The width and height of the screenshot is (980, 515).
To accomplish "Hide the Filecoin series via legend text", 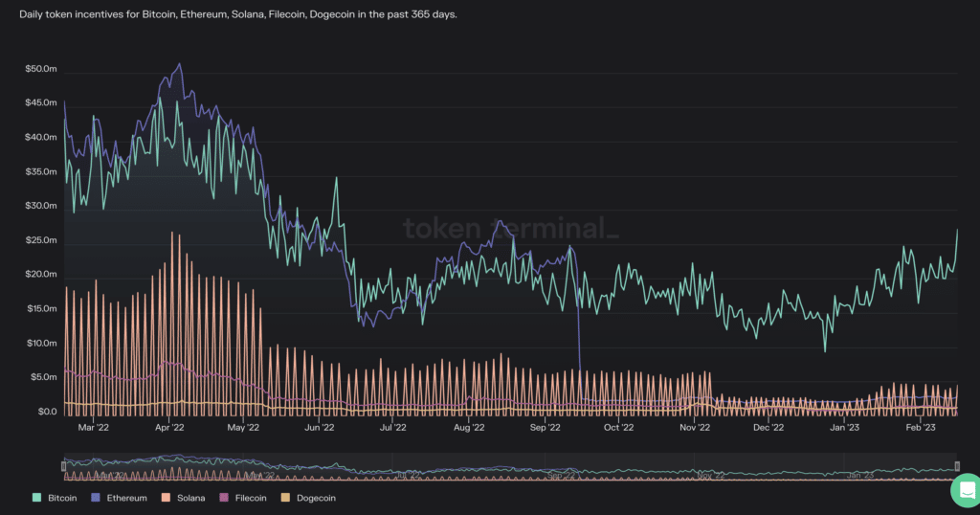I will [253, 498].
